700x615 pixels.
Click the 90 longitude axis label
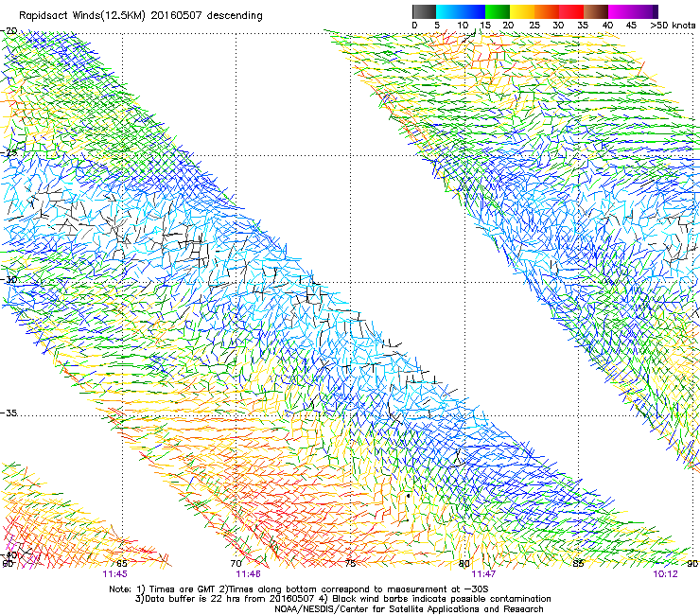pos(692,564)
